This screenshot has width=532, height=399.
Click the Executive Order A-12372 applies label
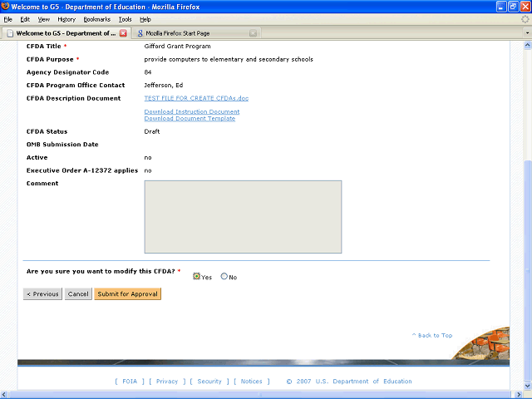(x=82, y=170)
